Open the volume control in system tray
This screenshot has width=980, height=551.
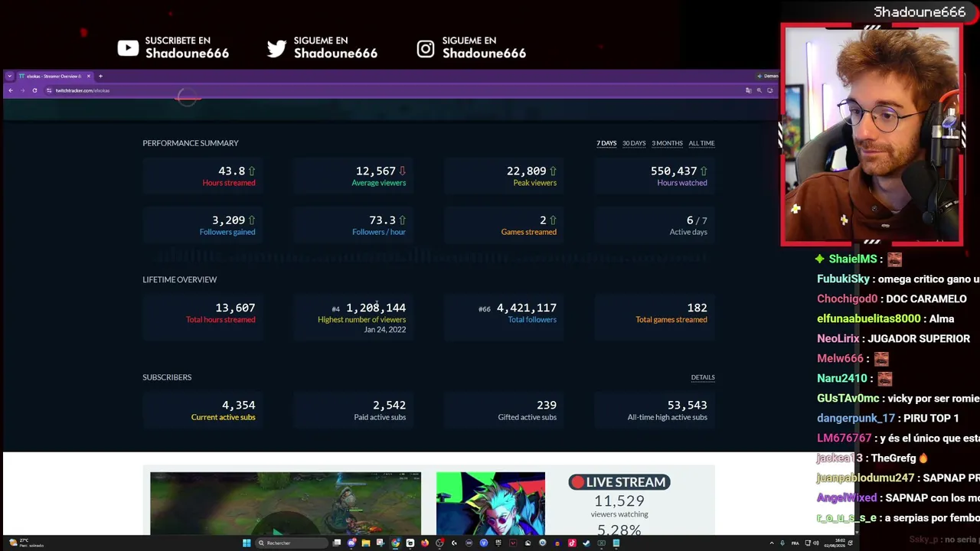(x=816, y=543)
